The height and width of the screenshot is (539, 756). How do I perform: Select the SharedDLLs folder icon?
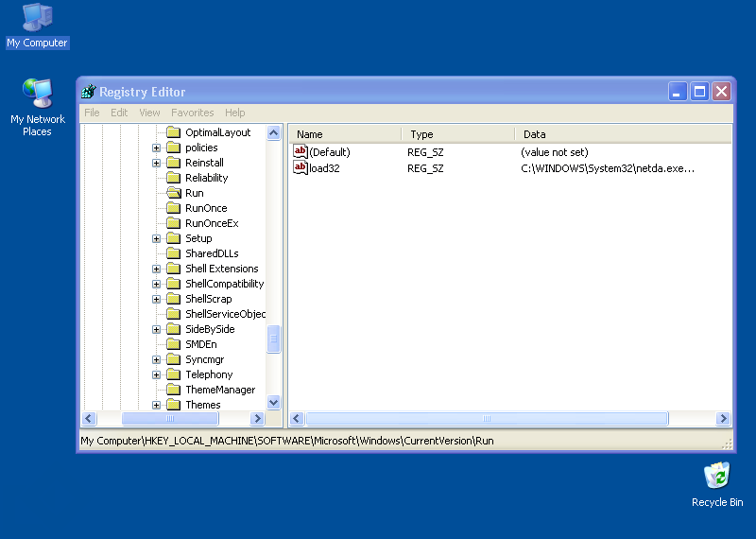pyautogui.click(x=174, y=253)
